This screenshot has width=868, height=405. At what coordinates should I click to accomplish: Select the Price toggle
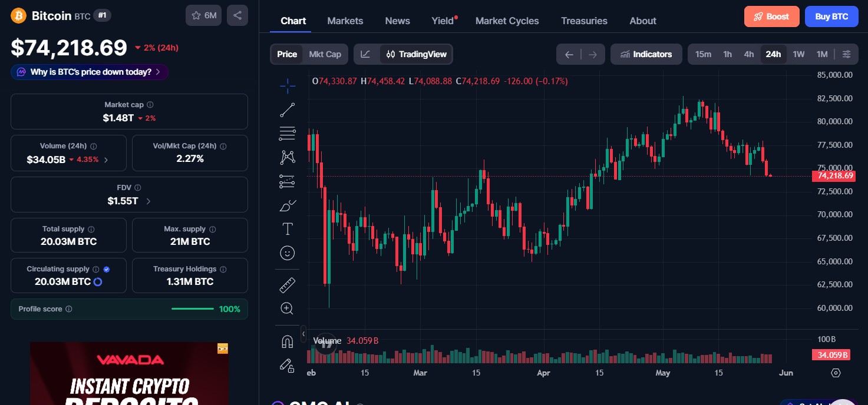tap(287, 54)
